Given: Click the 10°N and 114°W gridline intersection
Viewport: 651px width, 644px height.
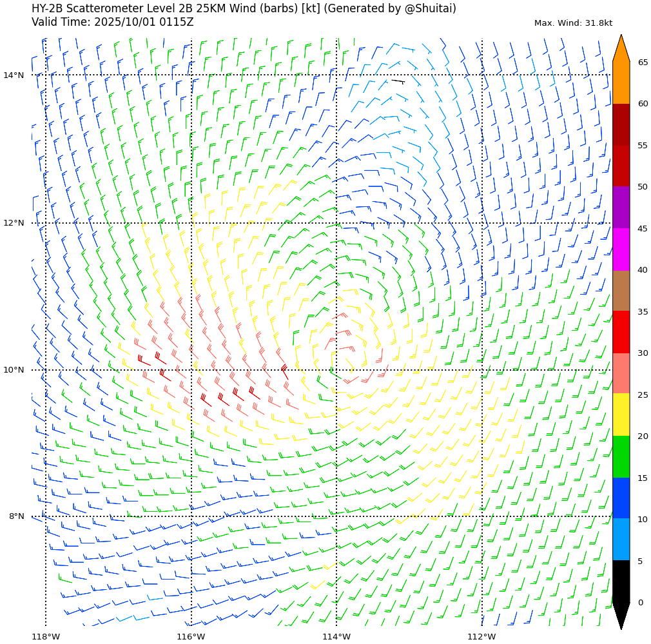Looking at the screenshot, I should point(336,370).
